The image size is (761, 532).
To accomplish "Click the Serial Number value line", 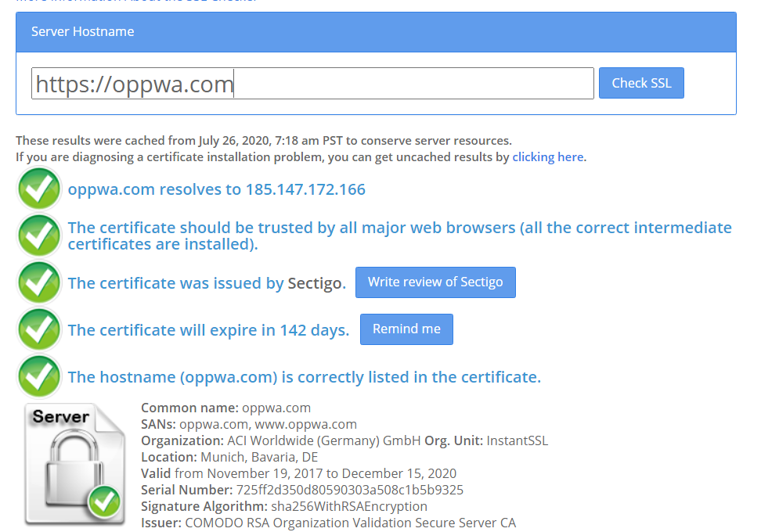I will (x=302, y=490).
